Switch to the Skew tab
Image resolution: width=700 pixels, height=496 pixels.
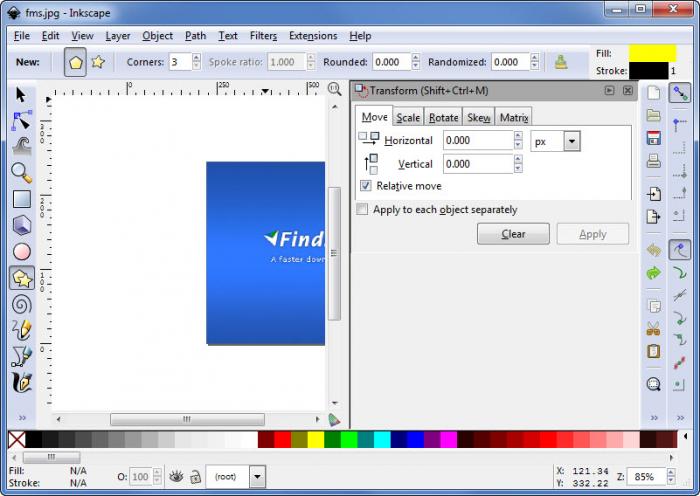pyautogui.click(x=479, y=117)
